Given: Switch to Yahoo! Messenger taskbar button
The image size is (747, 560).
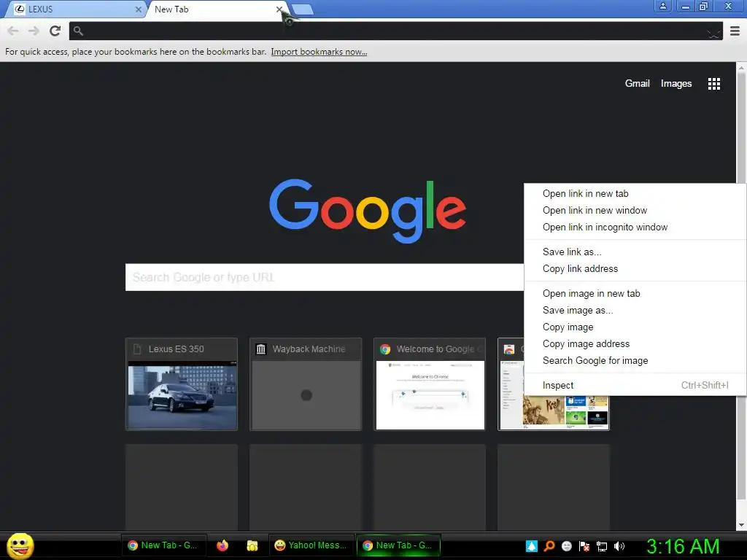Looking at the screenshot, I should coord(311,545).
